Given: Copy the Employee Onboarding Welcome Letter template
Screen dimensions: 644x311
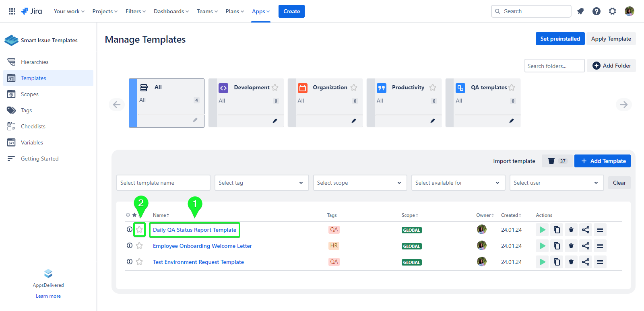Looking at the screenshot, I should coord(557,246).
